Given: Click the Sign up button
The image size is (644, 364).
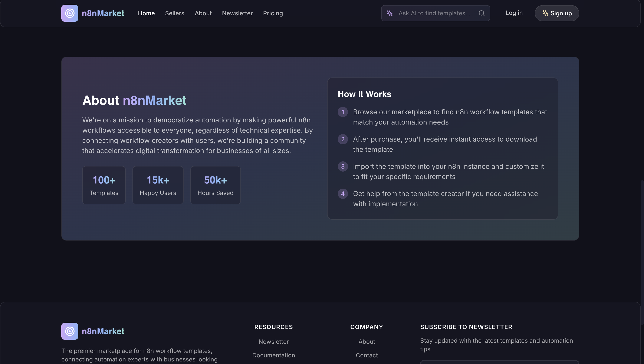Looking at the screenshot, I should [557, 13].
